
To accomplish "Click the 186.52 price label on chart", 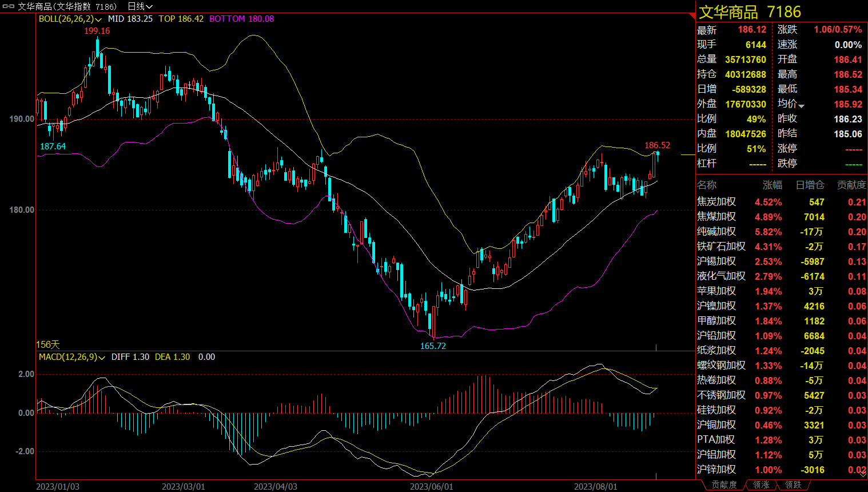I will tap(657, 145).
